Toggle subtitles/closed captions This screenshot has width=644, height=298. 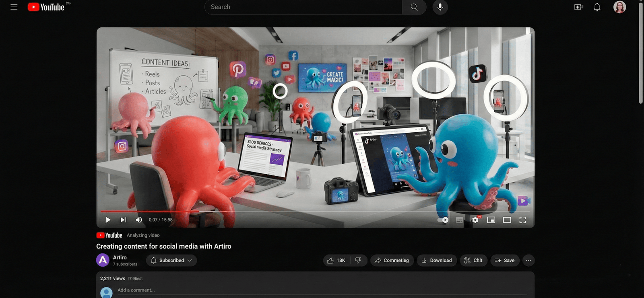(459, 220)
